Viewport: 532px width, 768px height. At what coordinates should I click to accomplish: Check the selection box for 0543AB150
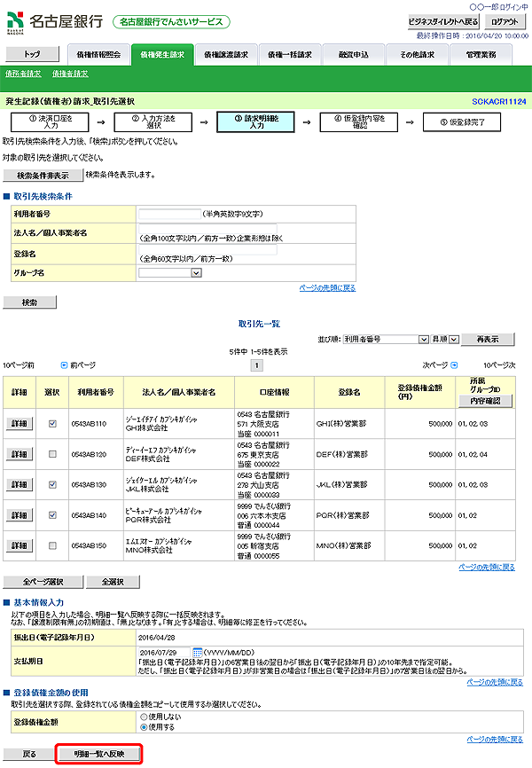52,545
